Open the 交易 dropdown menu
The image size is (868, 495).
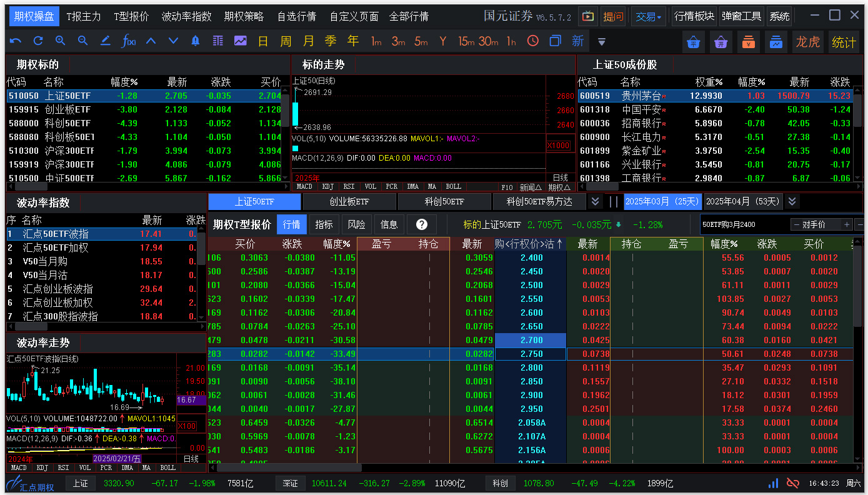click(x=649, y=16)
